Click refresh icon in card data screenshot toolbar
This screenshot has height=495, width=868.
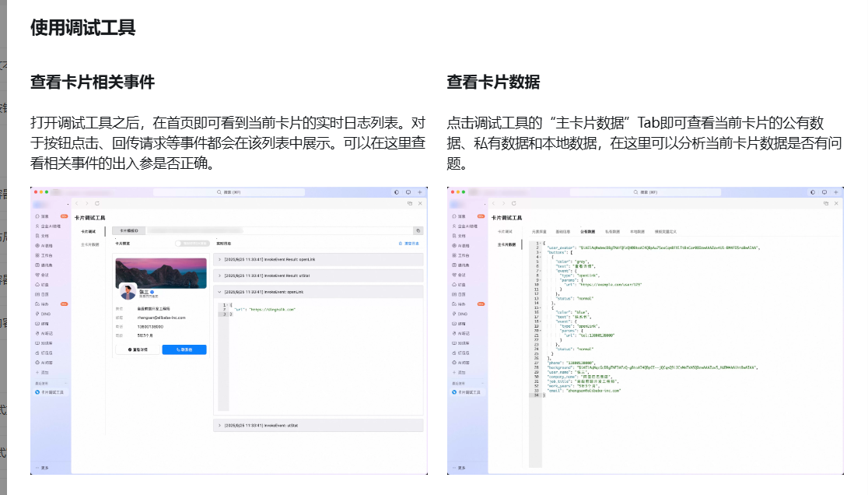(x=513, y=203)
